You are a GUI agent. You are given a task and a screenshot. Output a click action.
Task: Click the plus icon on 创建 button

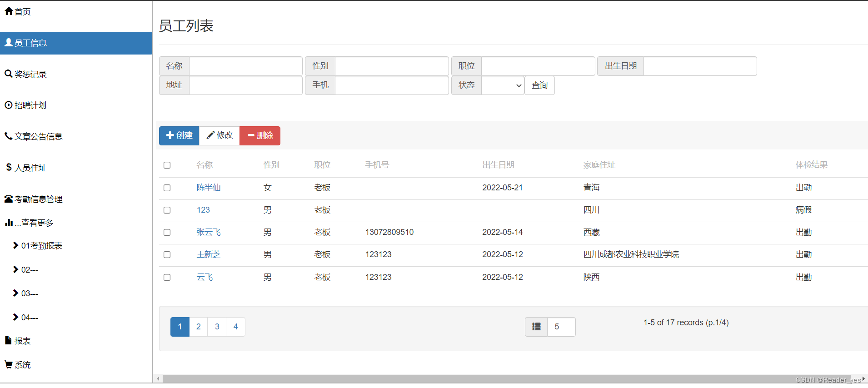point(170,135)
